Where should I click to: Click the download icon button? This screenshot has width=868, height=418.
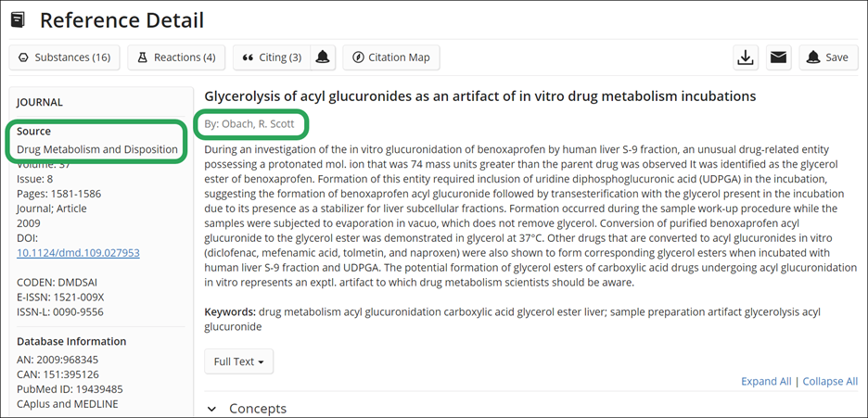746,57
